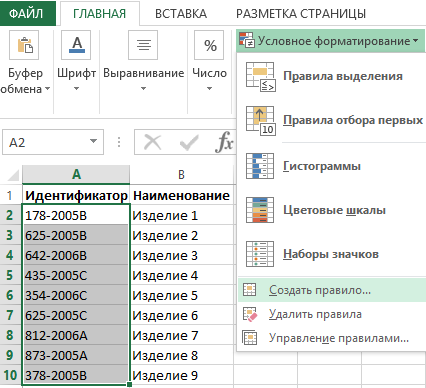Click the select-all corner triangle
This screenshot has width=426, height=388.
coord(13,175)
